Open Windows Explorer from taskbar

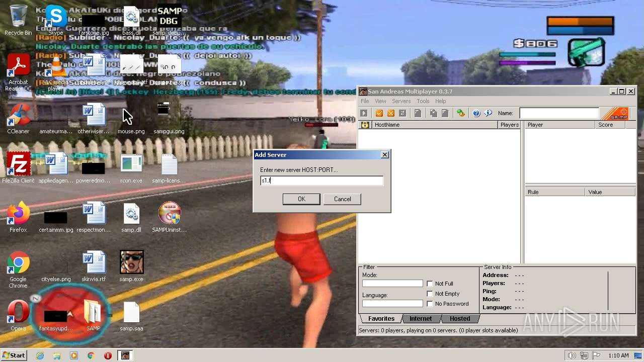click(57, 355)
